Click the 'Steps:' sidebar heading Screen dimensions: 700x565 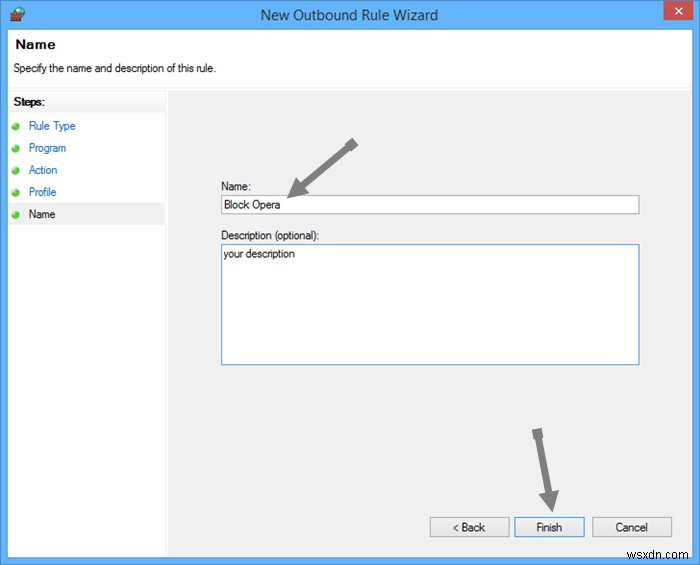[29, 102]
